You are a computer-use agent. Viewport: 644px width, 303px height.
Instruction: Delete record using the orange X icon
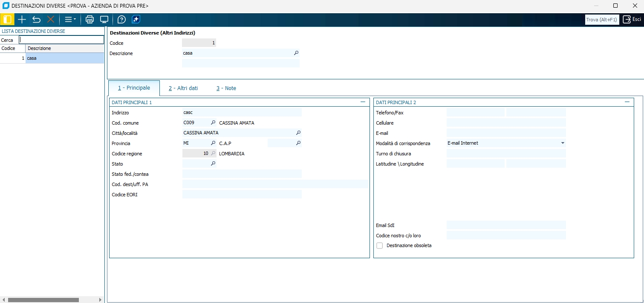(x=51, y=19)
